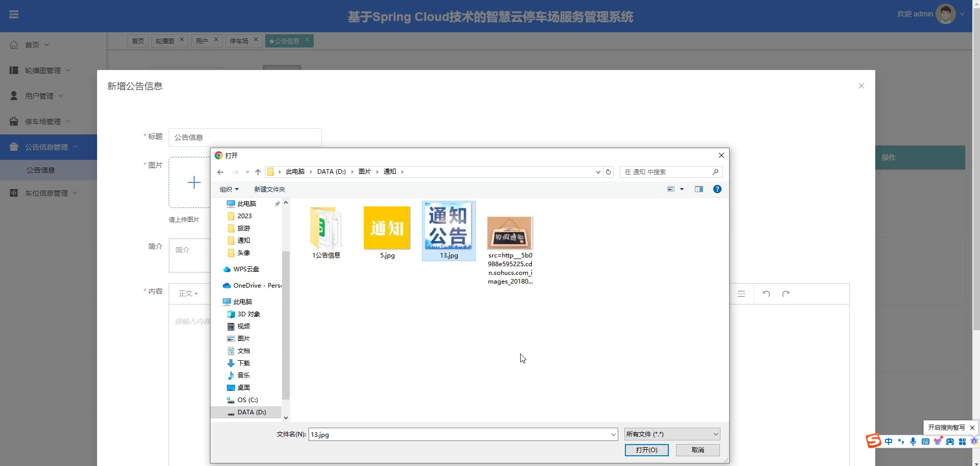Click the admin avatar picture

pos(946,14)
